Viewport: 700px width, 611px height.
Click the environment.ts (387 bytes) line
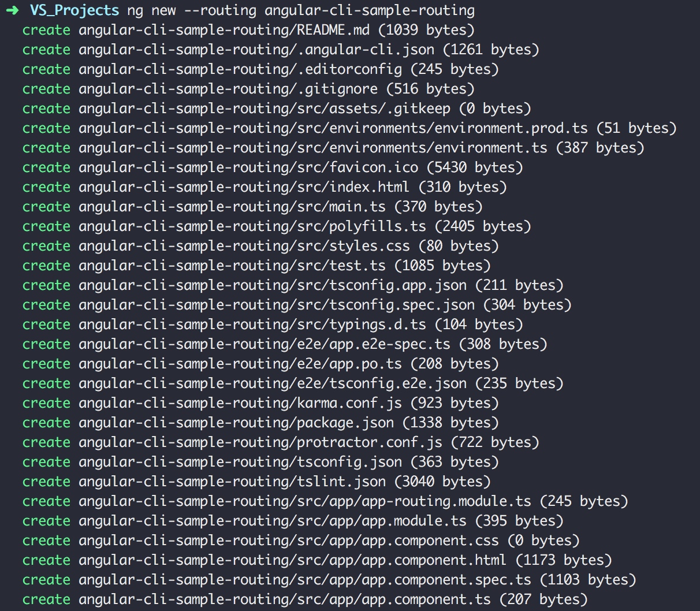pos(333,148)
